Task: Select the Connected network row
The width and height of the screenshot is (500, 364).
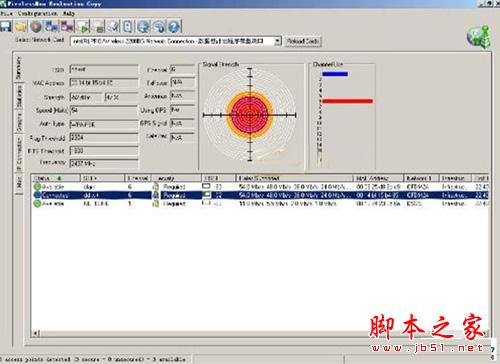Action: tap(260, 195)
